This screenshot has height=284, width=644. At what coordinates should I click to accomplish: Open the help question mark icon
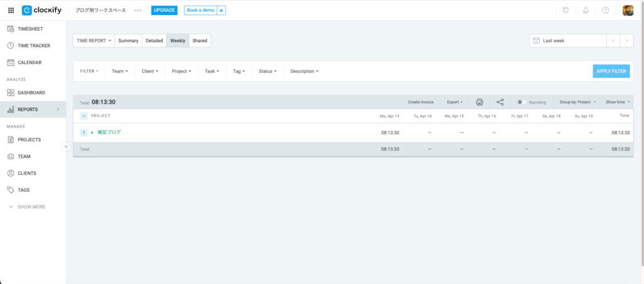click(x=605, y=11)
